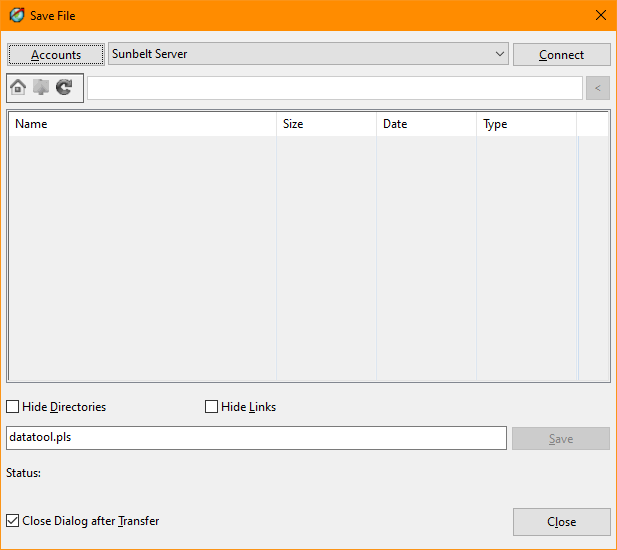Close the Save File window
This screenshot has height=550, width=617.
coord(600,15)
